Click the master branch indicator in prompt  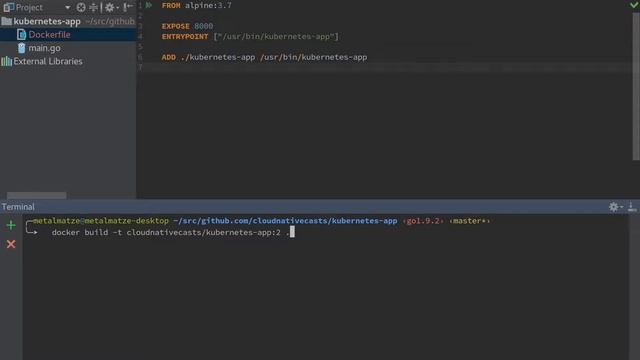click(x=469, y=221)
